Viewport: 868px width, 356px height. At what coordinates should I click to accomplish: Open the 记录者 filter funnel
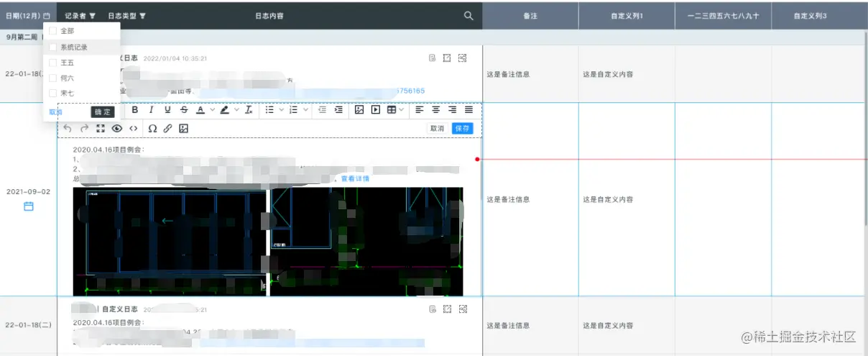click(92, 16)
